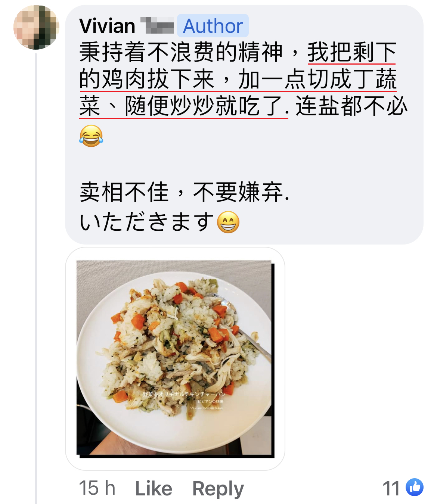Click the Japanese text いただきます
The height and width of the screenshot is (504, 437).
tap(147, 222)
